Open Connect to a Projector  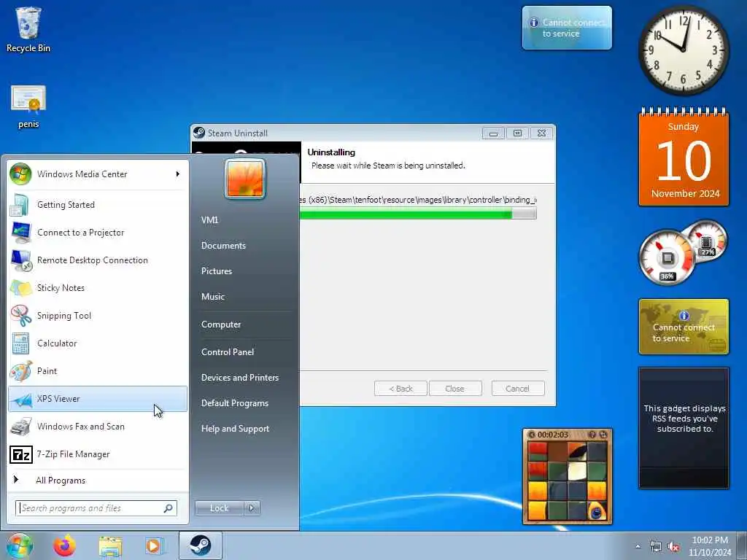pos(98,233)
